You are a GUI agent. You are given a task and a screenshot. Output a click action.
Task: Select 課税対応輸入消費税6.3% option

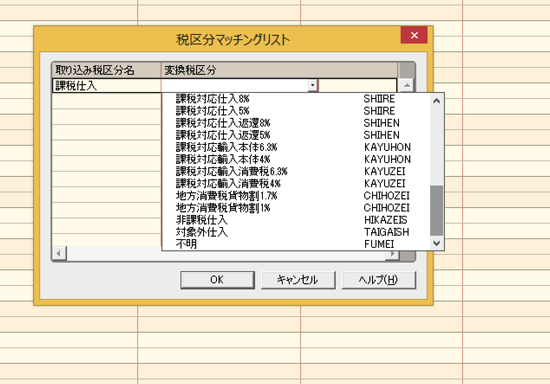(x=295, y=171)
